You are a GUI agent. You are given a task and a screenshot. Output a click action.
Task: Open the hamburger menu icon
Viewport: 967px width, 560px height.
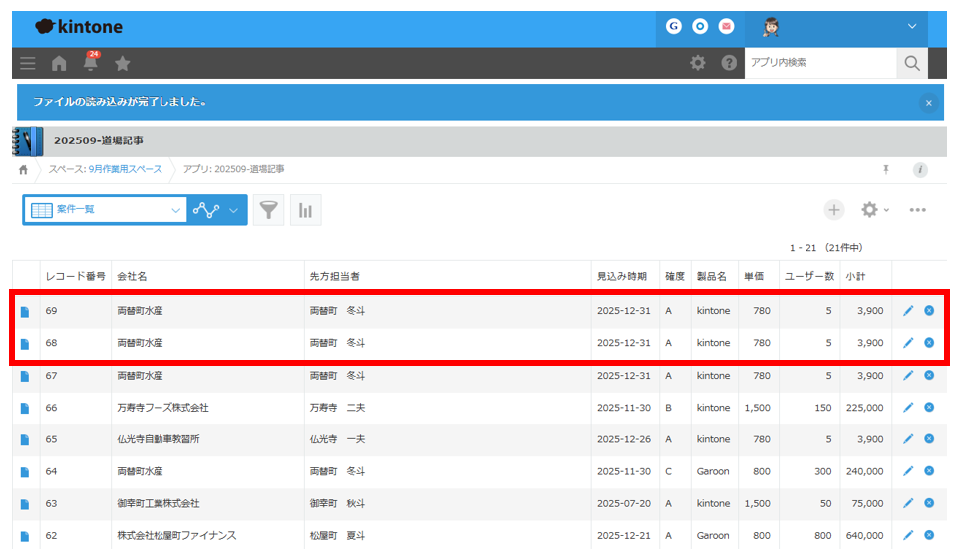(x=28, y=63)
